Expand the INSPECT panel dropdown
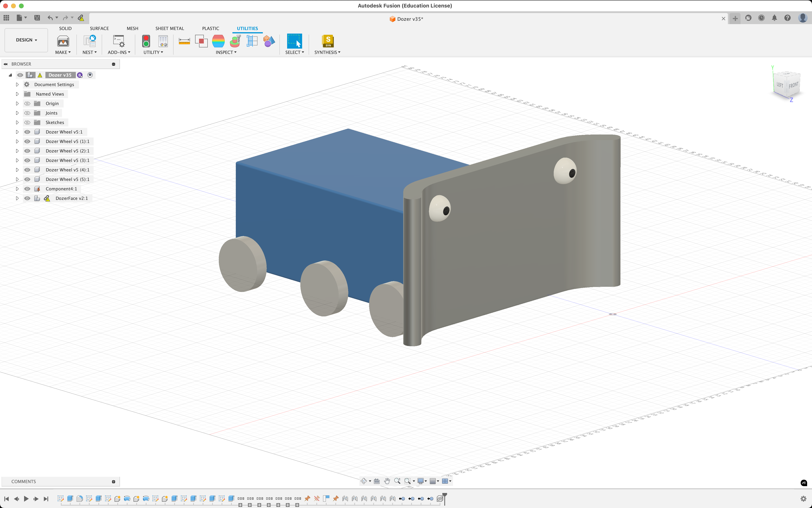 226,52
